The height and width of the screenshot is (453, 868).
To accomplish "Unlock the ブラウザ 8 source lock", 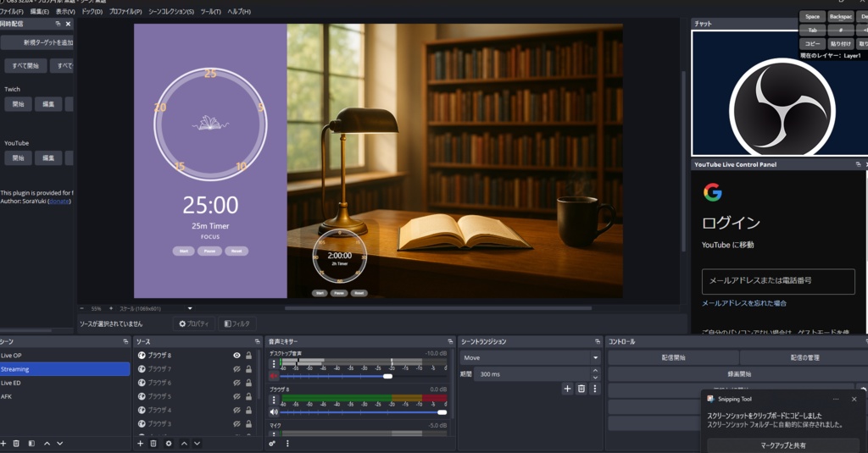I will tap(248, 356).
